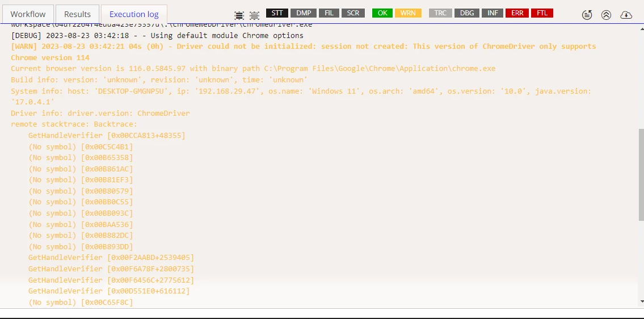The height and width of the screenshot is (319, 644).
Task: Click stack line '[0x00B861AC]'
Action: [81, 169]
